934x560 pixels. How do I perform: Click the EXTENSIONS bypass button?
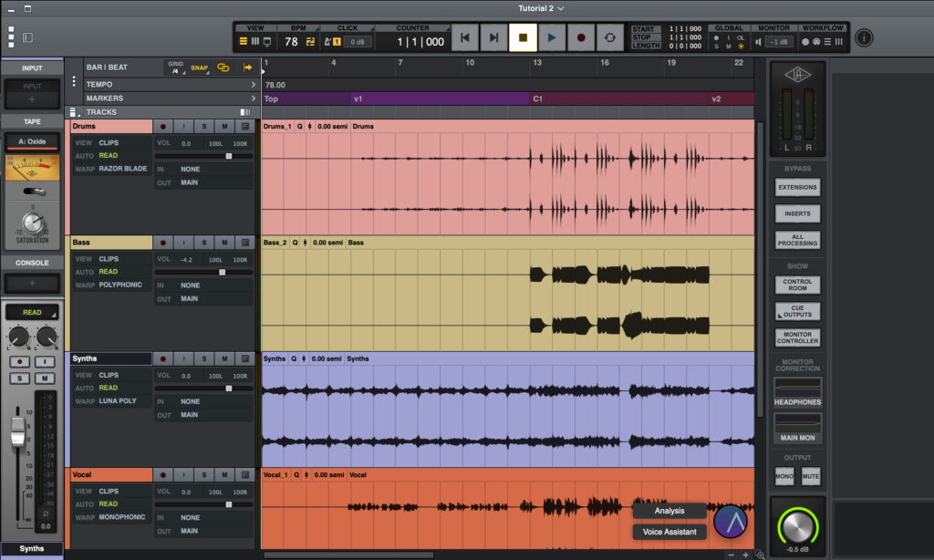coord(797,187)
